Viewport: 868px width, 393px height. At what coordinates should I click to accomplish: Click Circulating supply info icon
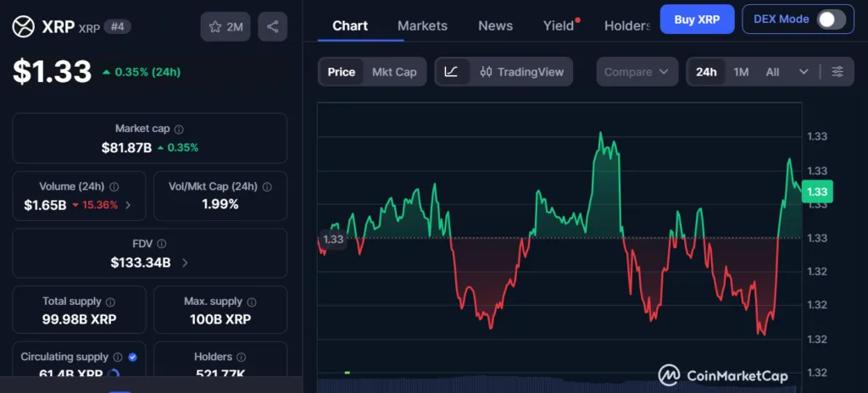118,357
